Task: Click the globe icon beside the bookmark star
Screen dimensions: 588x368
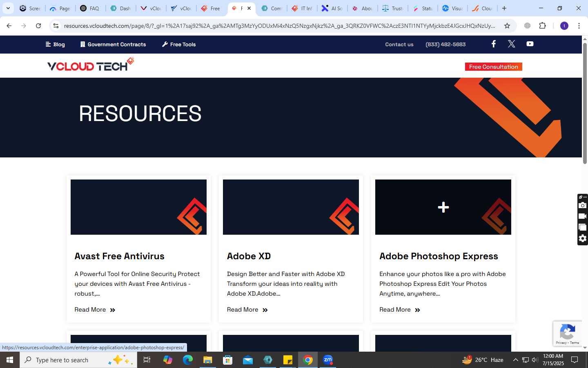Action: coord(527,26)
